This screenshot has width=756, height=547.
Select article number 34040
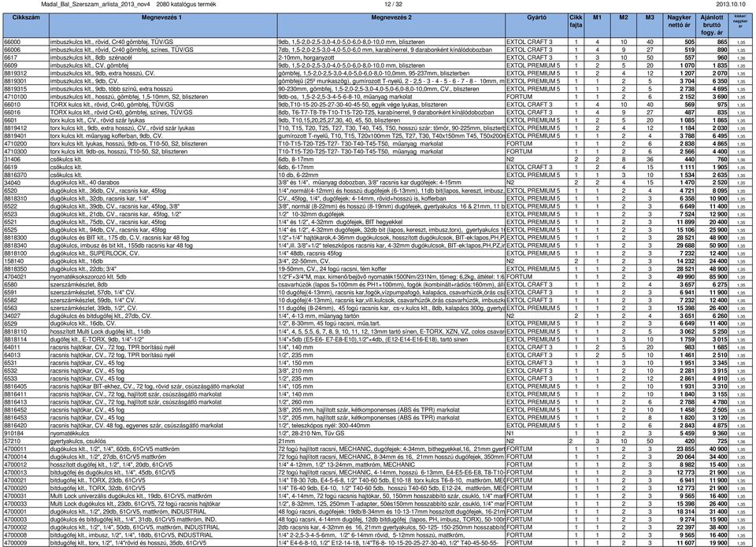(13, 183)
